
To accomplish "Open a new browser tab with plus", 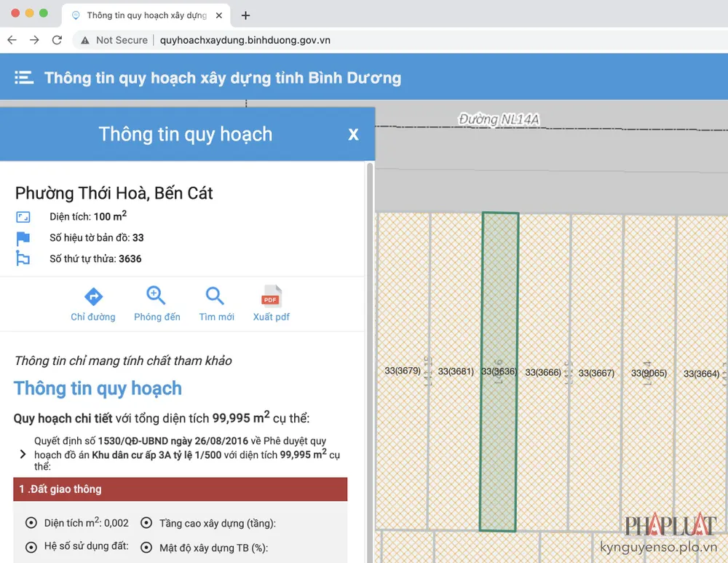I will tap(245, 15).
